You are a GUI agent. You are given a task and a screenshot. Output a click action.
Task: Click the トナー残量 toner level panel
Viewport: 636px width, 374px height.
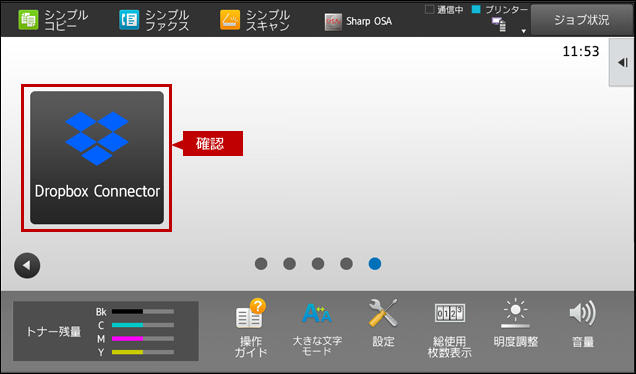[x=106, y=331]
